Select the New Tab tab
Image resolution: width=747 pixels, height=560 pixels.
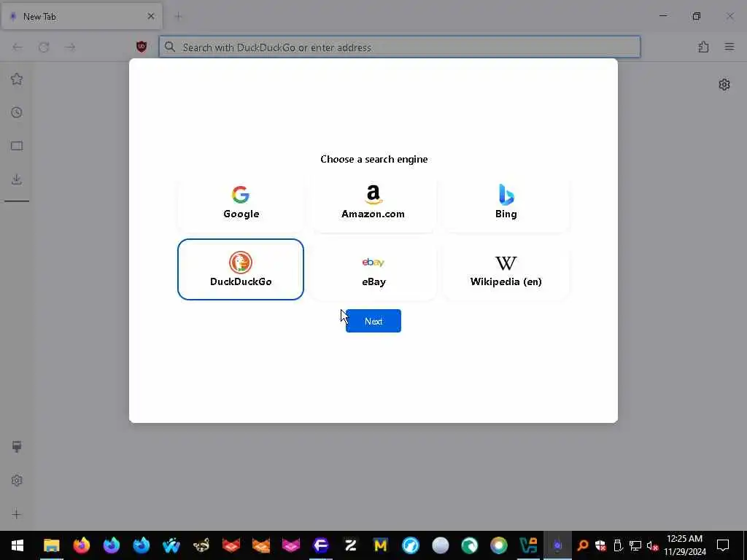(82, 16)
